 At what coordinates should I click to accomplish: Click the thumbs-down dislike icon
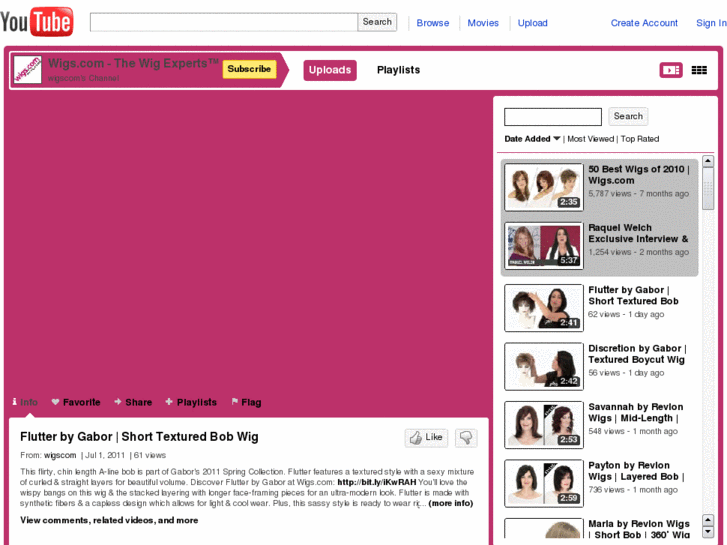coord(466,437)
